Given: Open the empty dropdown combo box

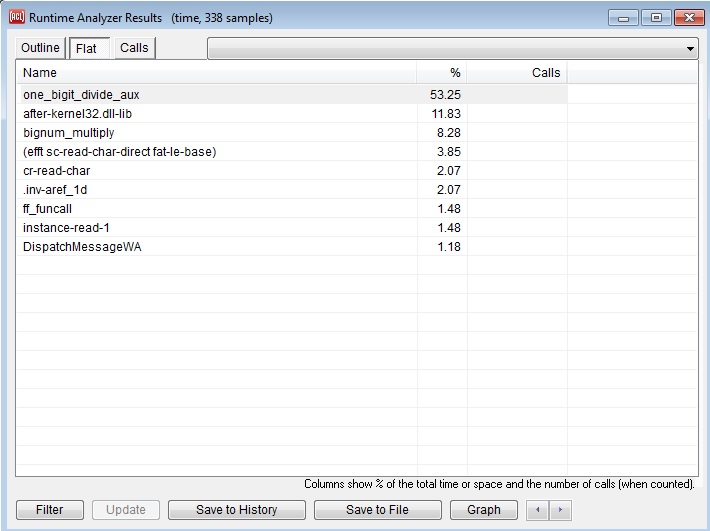Looking at the screenshot, I should click(452, 48).
